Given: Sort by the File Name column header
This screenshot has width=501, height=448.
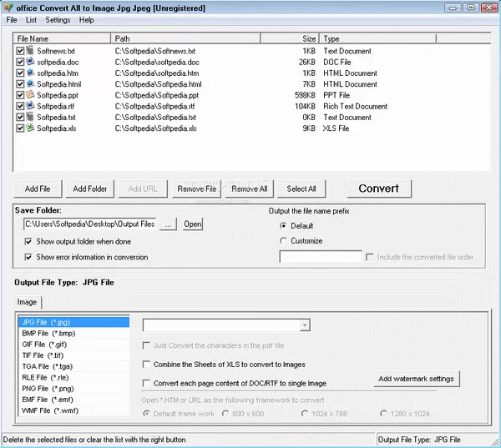Looking at the screenshot, I should (x=62, y=38).
